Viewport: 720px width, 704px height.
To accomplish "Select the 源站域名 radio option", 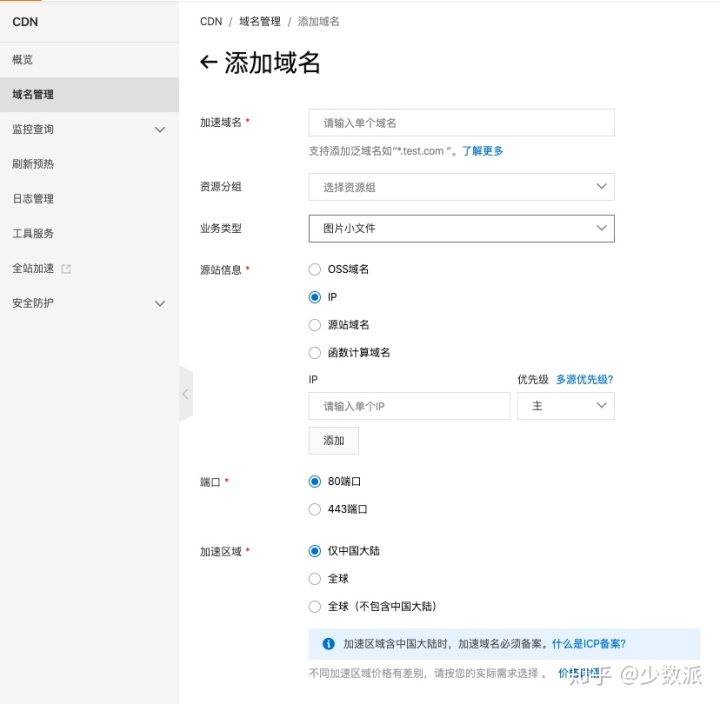I will tap(315, 325).
